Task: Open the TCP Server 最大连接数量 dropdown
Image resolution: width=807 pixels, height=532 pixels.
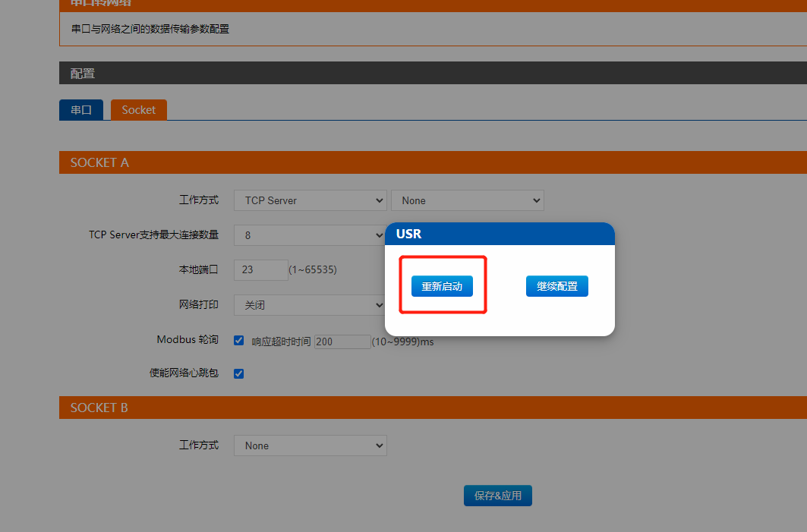Action: pyautogui.click(x=310, y=235)
